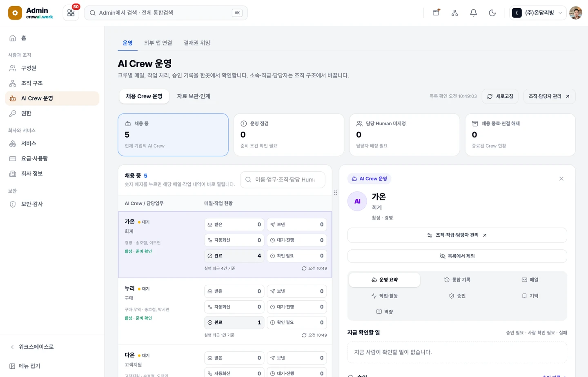The height and width of the screenshot is (377, 588).
Task: Open 권한 in the sidebar
Action: tap(52, 113)
